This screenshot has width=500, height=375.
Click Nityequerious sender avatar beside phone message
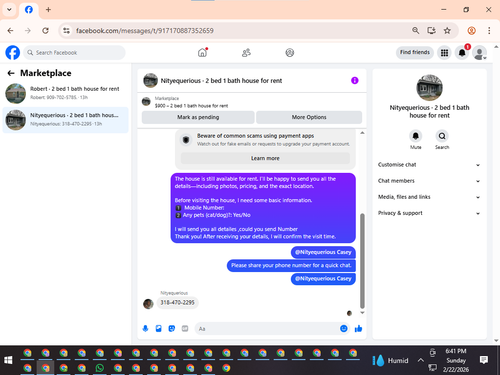click(148, 304)
